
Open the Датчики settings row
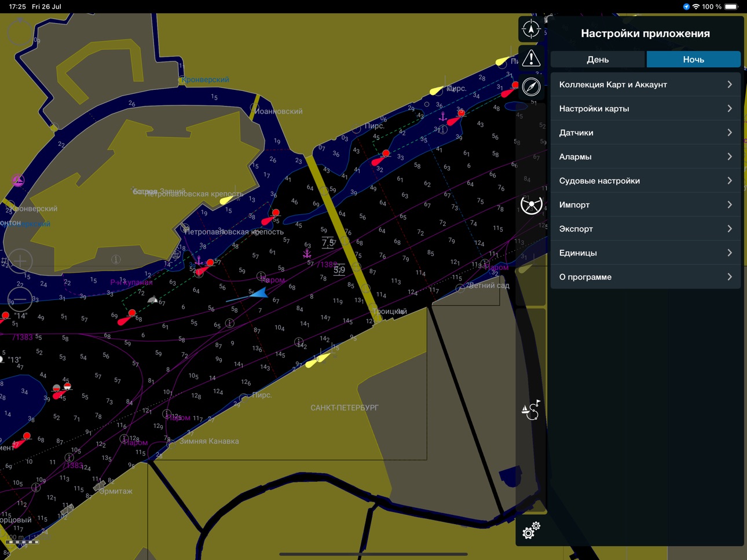(646, 133)
